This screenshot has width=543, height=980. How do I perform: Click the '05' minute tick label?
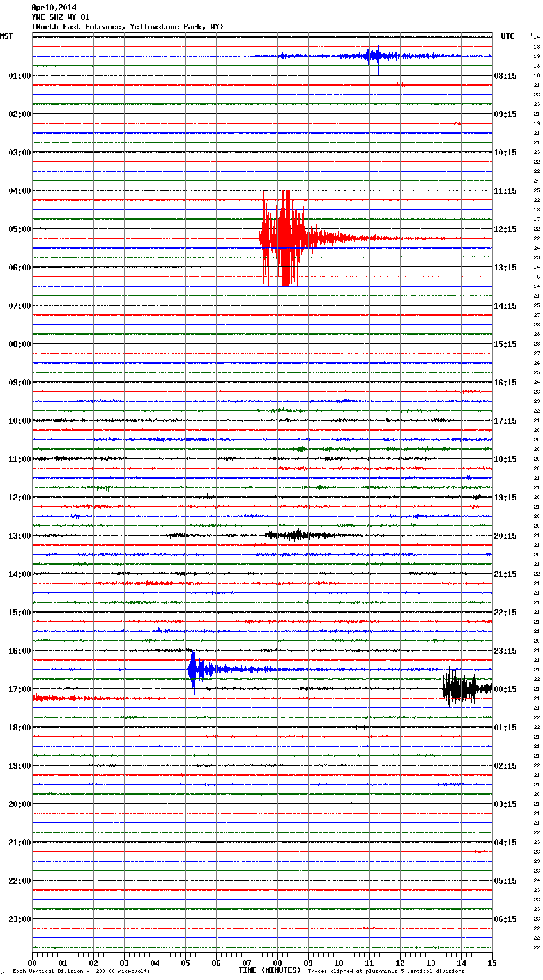185,963
